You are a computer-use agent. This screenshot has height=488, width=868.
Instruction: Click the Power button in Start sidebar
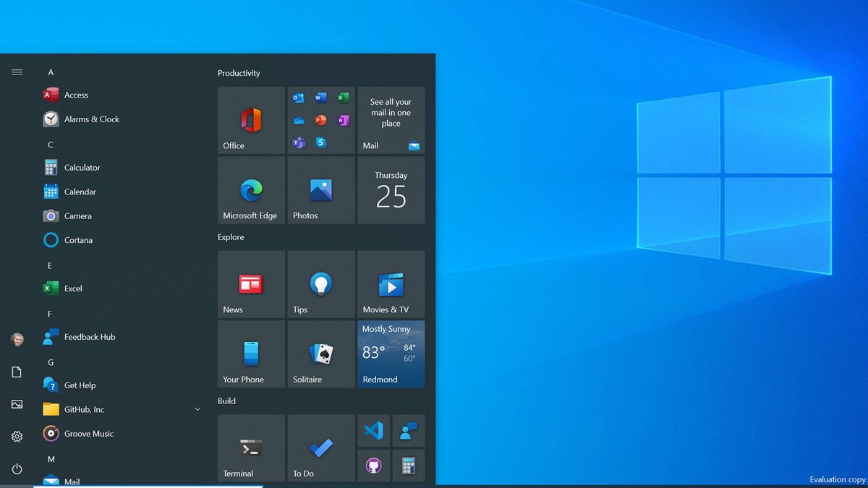[x=17, y=469]
